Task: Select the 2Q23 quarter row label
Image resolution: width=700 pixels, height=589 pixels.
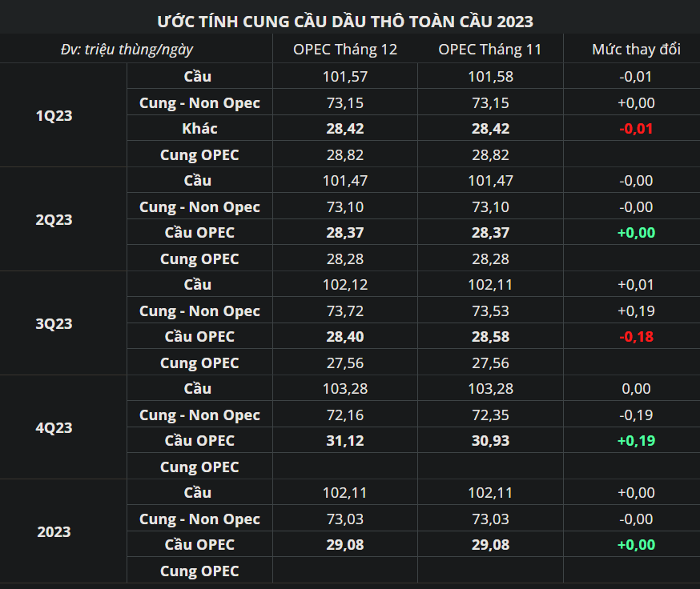Action: 54,219
